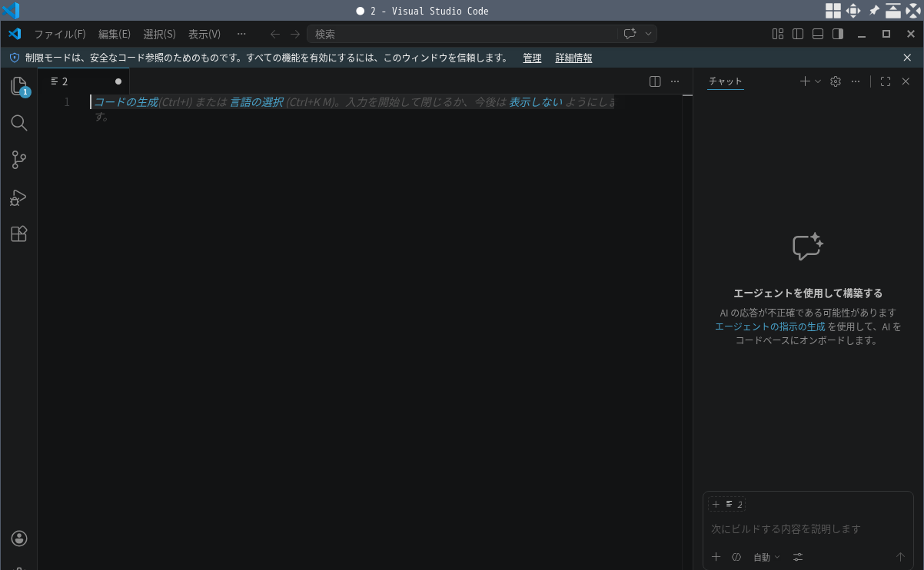Open the 表示(V) menu
The height and width of the screenshot is (570, 924).
204,34
